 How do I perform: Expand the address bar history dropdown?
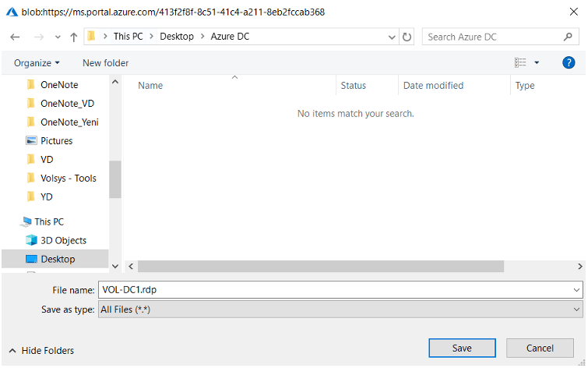392,37
